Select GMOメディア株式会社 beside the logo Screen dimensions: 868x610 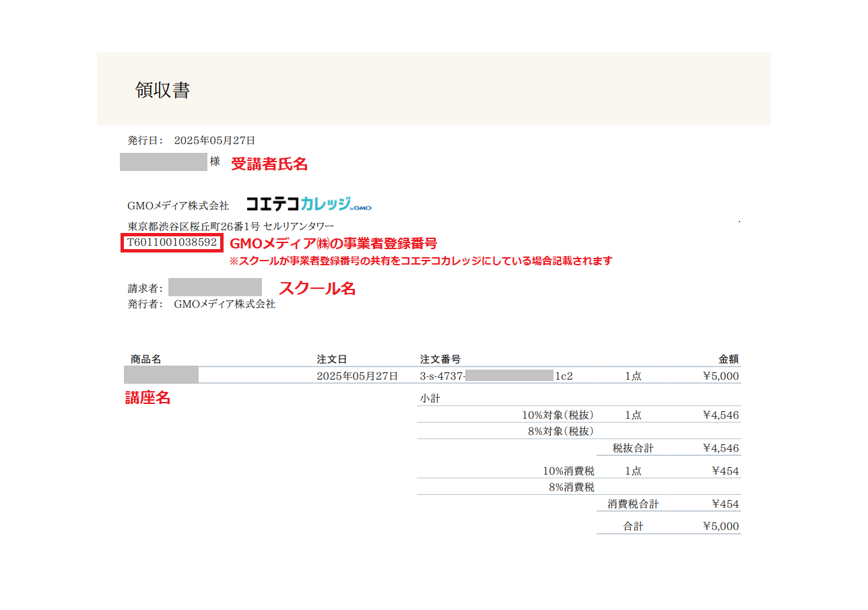[178, 205]
